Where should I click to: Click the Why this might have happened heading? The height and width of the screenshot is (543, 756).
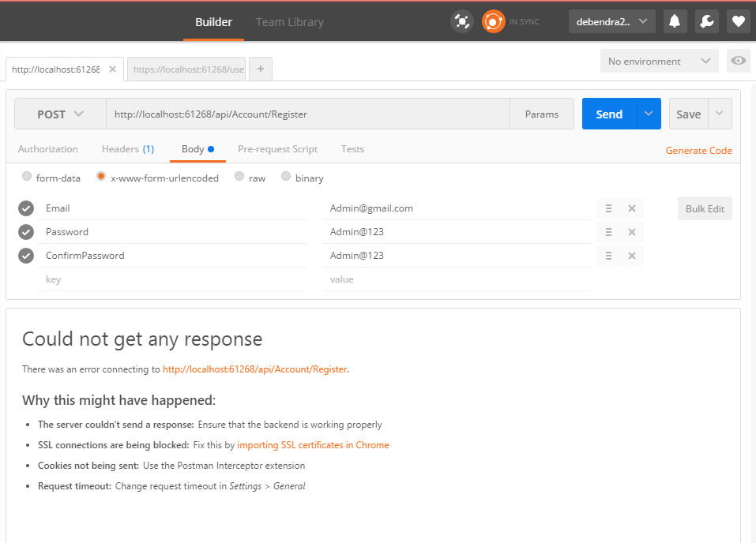pos(118,400)
